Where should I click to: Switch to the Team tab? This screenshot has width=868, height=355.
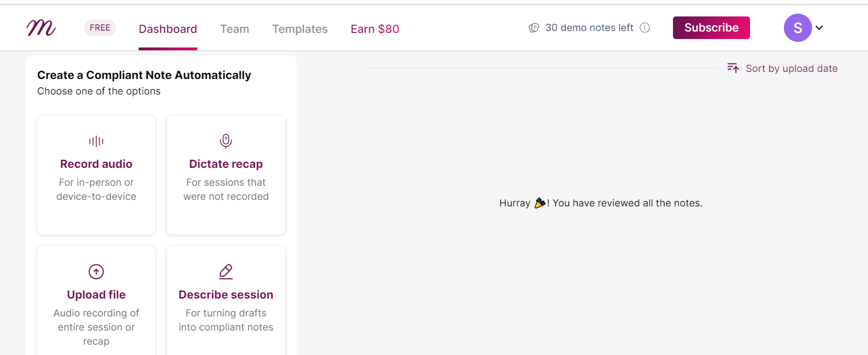235,29
